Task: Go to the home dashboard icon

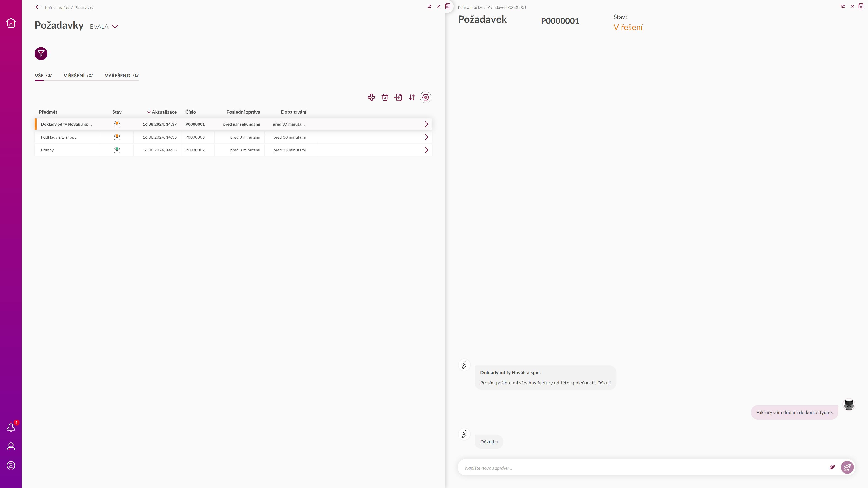Action: click(x=11, y=23)
